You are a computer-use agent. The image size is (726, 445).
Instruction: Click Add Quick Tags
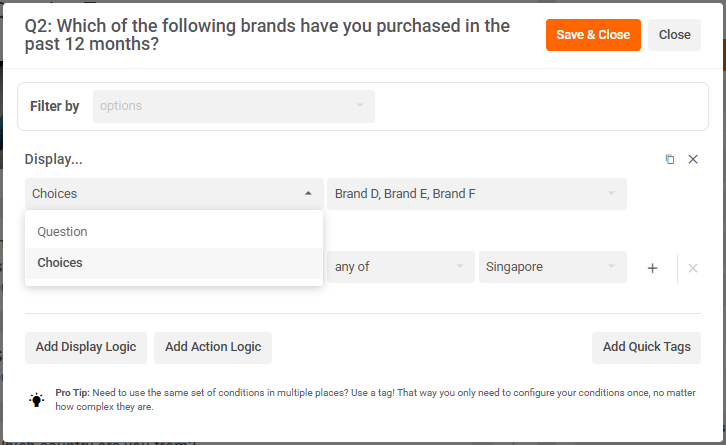pos(646,347)
